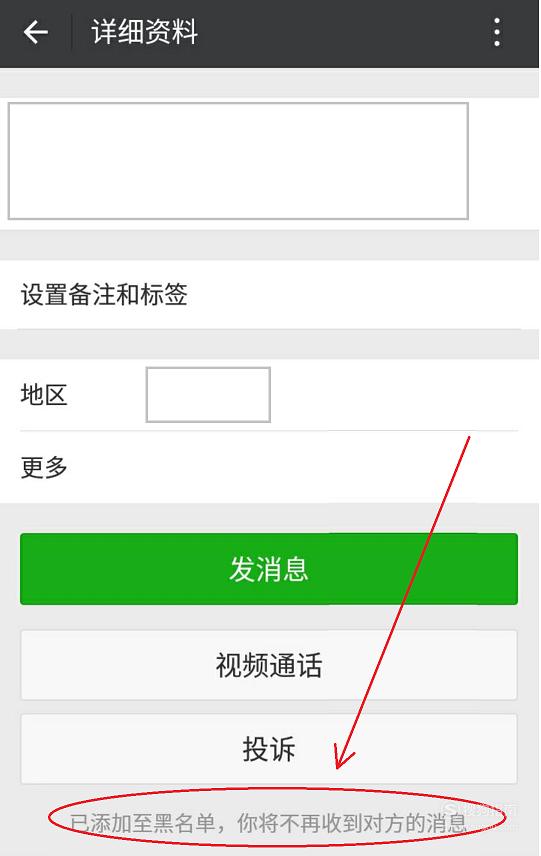This screenshot has height=856, width=541.
Task: Click the 详细资料 page title
Action: point(144,32)
